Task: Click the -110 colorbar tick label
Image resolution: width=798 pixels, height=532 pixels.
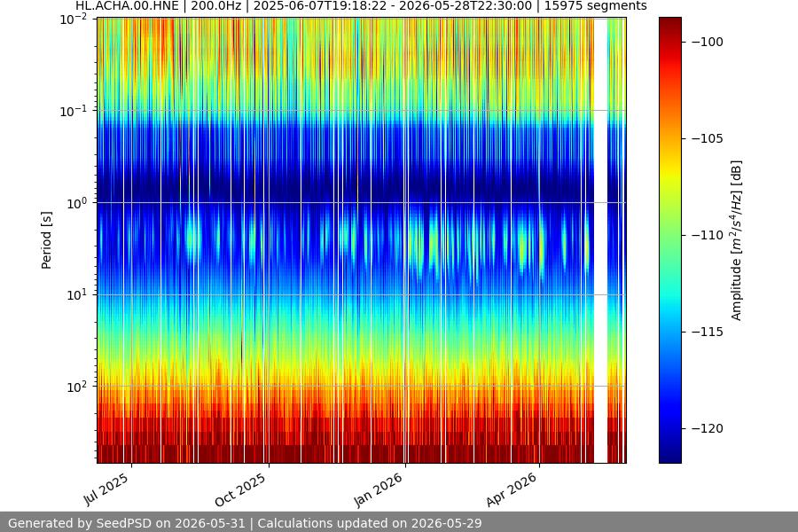Action: [708, 235]
